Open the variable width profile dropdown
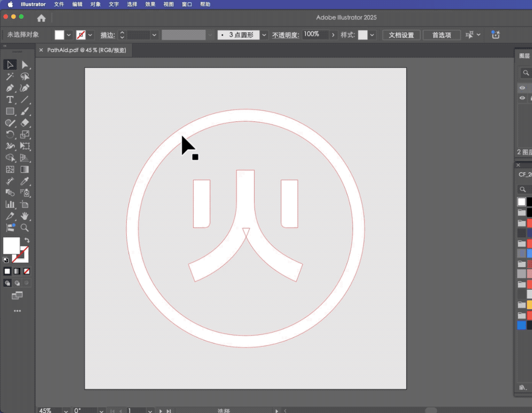The image size is (532, 413). click(210, 35)
